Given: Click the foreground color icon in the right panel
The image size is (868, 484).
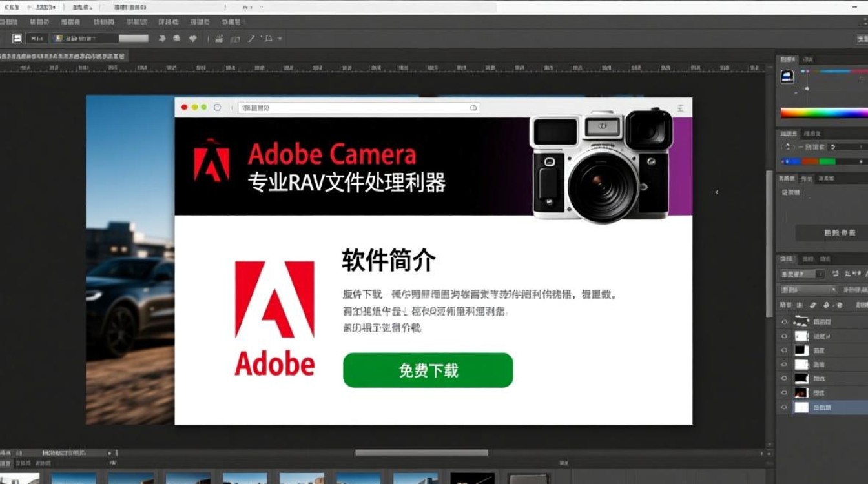Looking at the screenshot, I should pyautogui.click(x=787, y=76).
